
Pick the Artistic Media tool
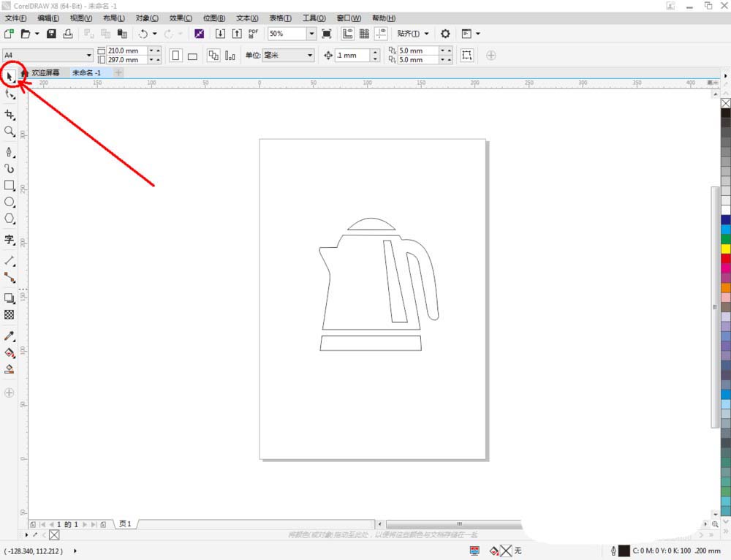(10, 168)
